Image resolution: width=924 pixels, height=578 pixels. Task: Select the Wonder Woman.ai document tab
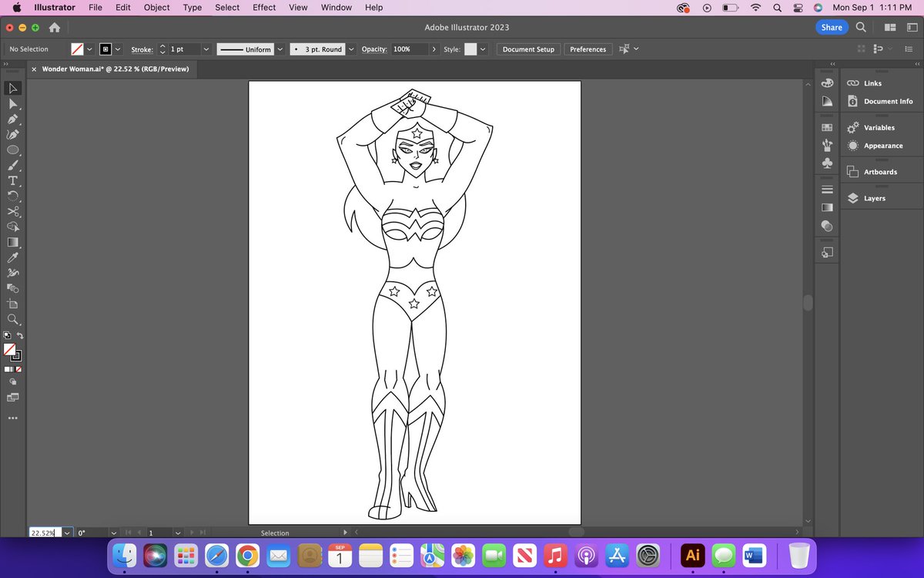click(x=114, y=69)
